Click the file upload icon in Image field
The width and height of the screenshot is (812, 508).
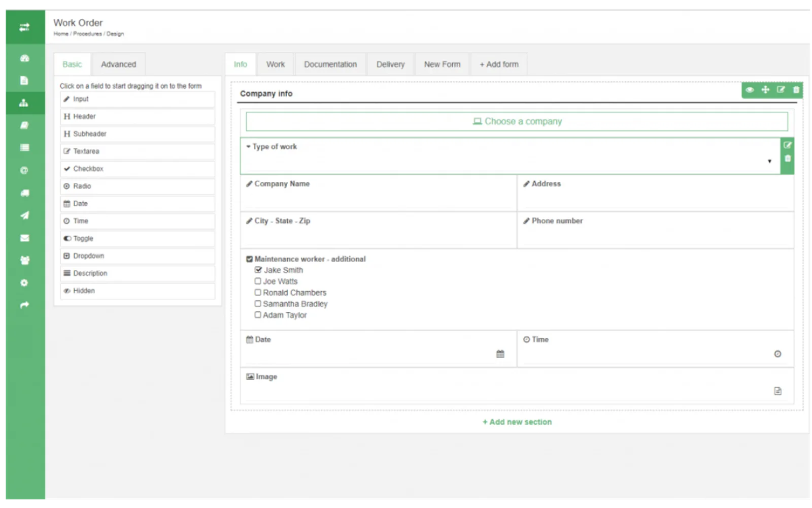(x=777, y=391)
